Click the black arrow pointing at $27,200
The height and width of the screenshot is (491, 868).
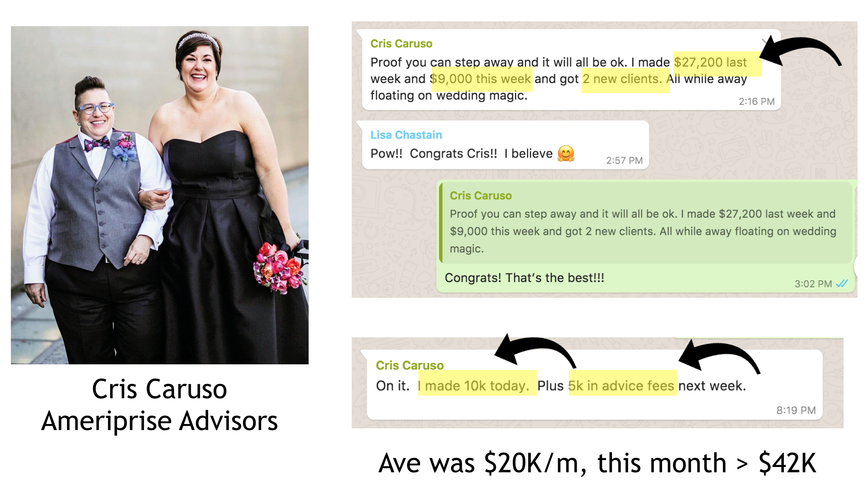[x=801, y=50]
